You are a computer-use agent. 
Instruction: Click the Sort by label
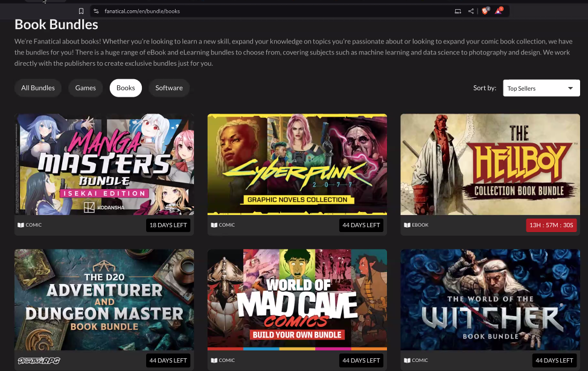[x=485, y=88]
